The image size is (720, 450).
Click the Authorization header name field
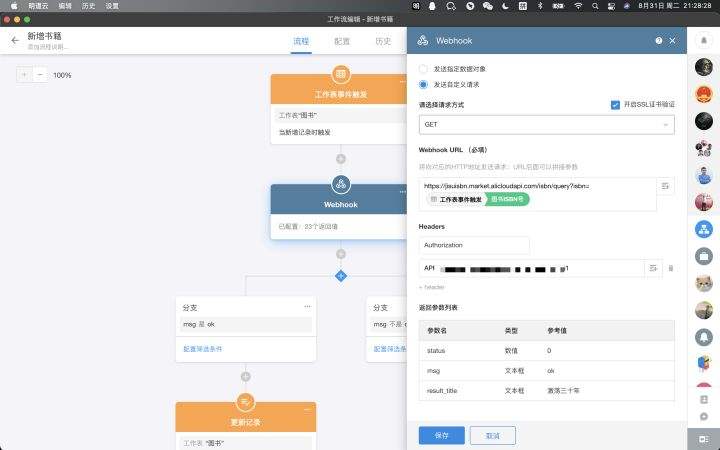click(474, 245)
